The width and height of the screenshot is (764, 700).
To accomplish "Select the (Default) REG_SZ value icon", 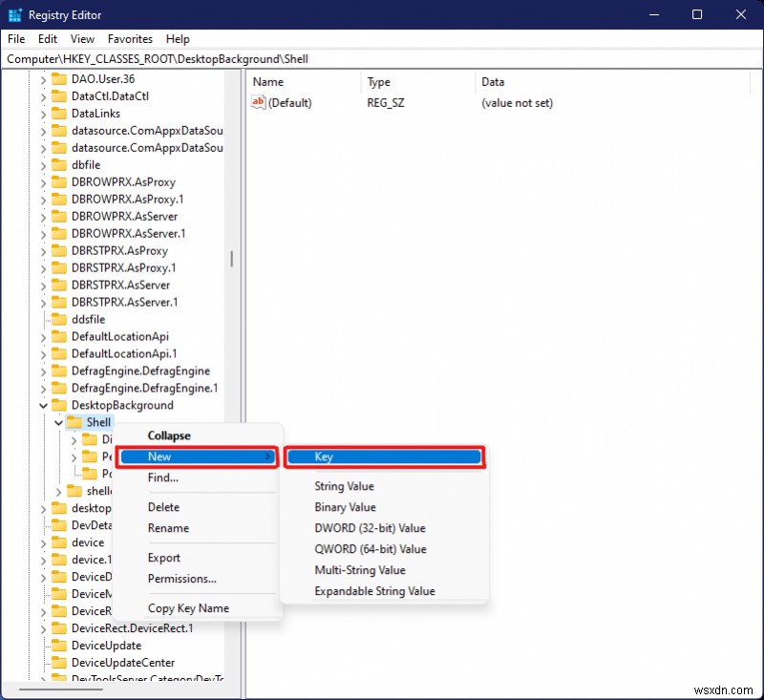I will click(x=258, y=102).
